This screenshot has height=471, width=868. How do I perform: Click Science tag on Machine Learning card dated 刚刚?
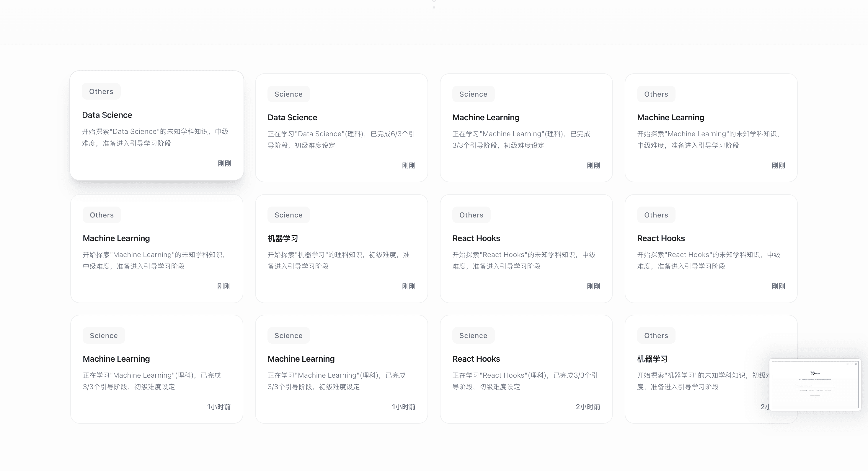click(x=474, y=94)
